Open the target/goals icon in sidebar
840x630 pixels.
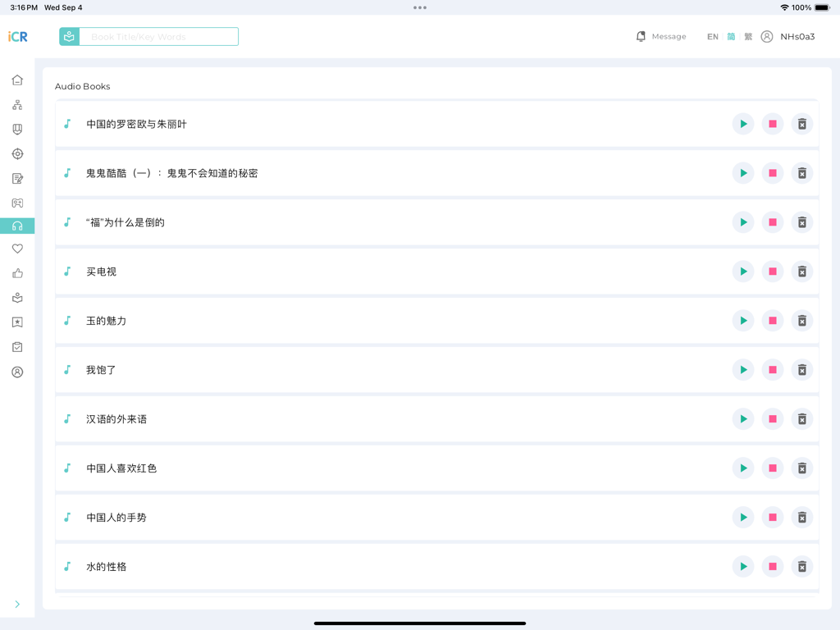coord(17,153)
